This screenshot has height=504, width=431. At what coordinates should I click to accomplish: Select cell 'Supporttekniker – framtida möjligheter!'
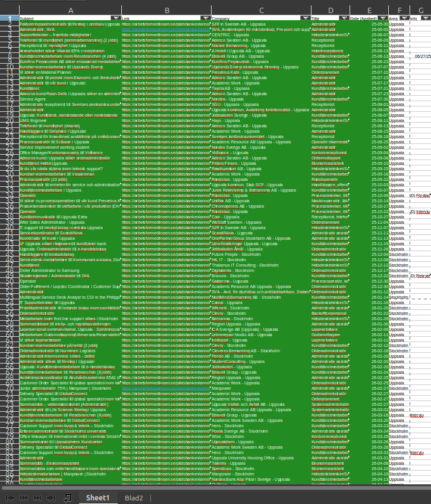click(x=70, y=35)
